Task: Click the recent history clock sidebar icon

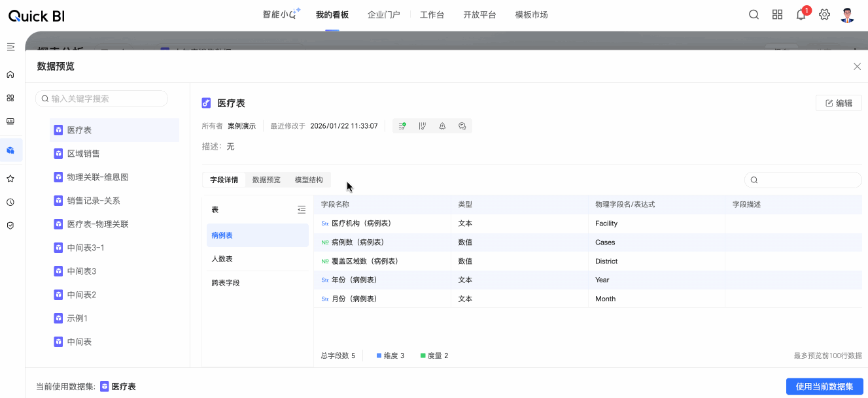Action: [x=10, y=202]
